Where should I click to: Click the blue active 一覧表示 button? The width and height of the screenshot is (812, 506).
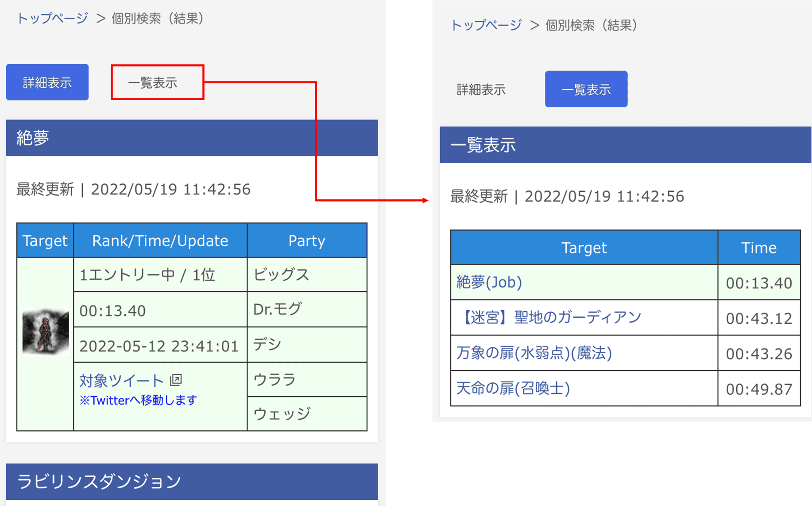click(x=586, y=90)
